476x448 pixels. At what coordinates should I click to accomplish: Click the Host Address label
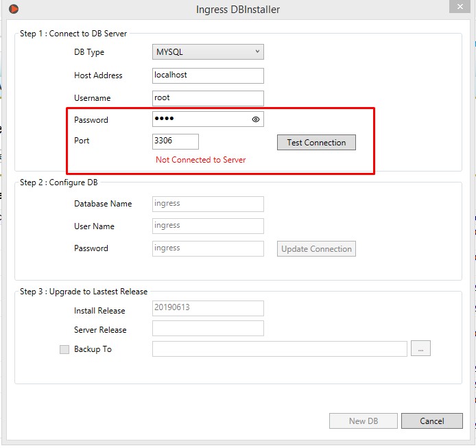98,75
